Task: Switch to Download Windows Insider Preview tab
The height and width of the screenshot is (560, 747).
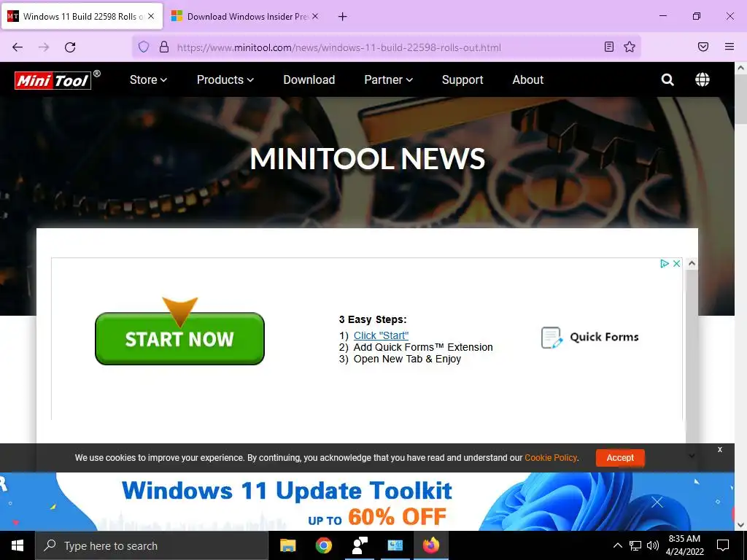Action: [x=244, y=16]
